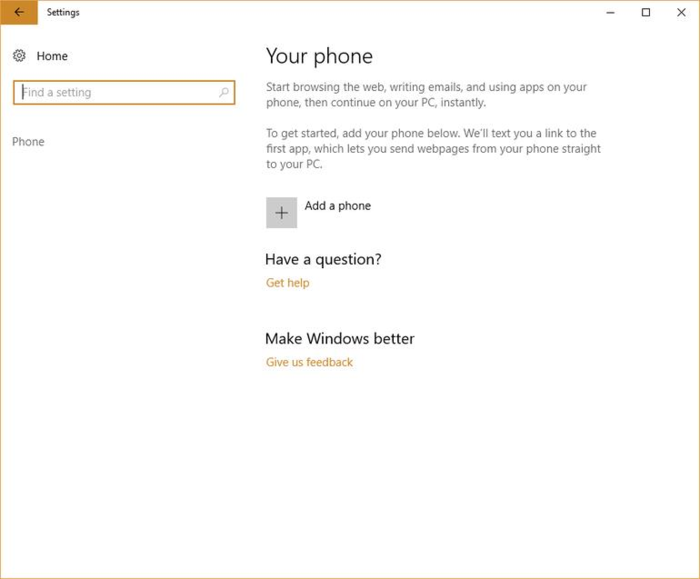Click the 'Your phone' page heading
This screenshot has width=700, height=579.
(x=319, y=56)
